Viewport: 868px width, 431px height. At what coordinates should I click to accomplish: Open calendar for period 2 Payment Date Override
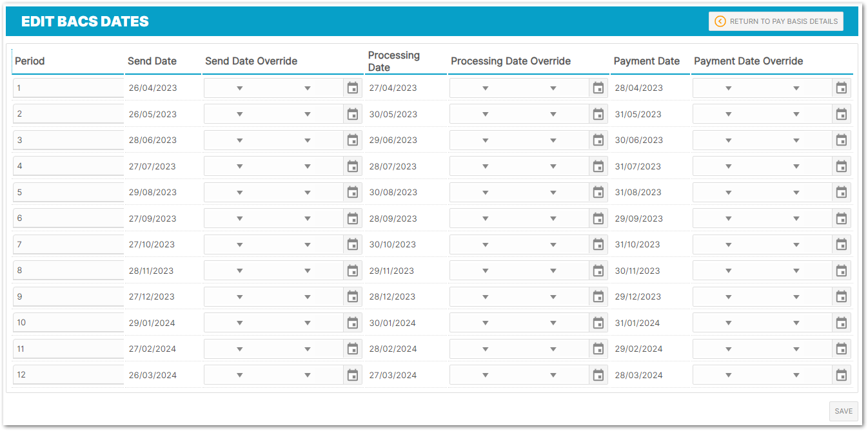841,114
